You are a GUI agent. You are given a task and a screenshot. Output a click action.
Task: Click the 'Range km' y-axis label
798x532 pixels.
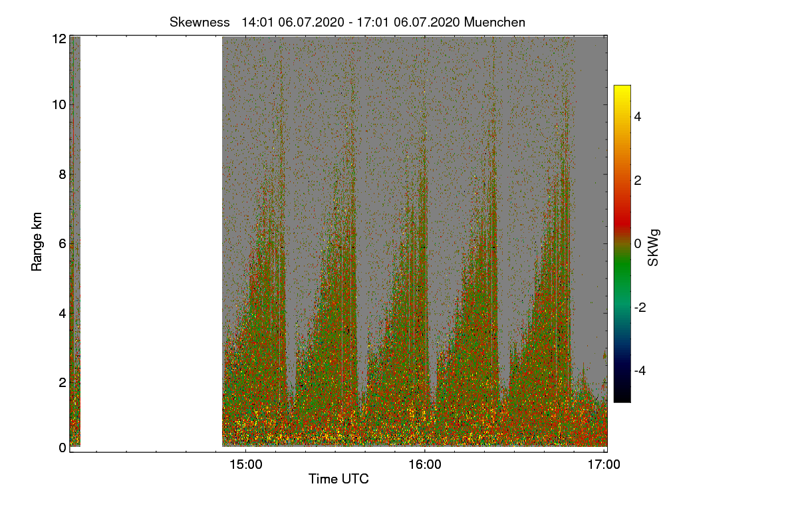pyautogui.click(x=37, y=242)
